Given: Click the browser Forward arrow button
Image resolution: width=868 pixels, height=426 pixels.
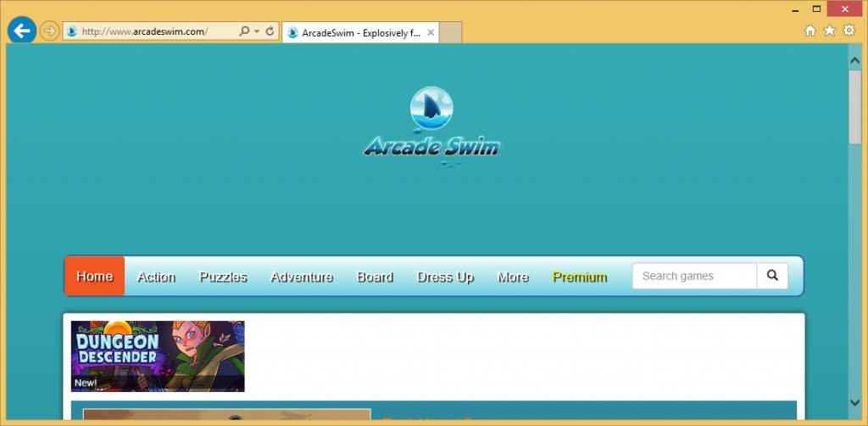Looking at the screenshot, I should 50,31.
